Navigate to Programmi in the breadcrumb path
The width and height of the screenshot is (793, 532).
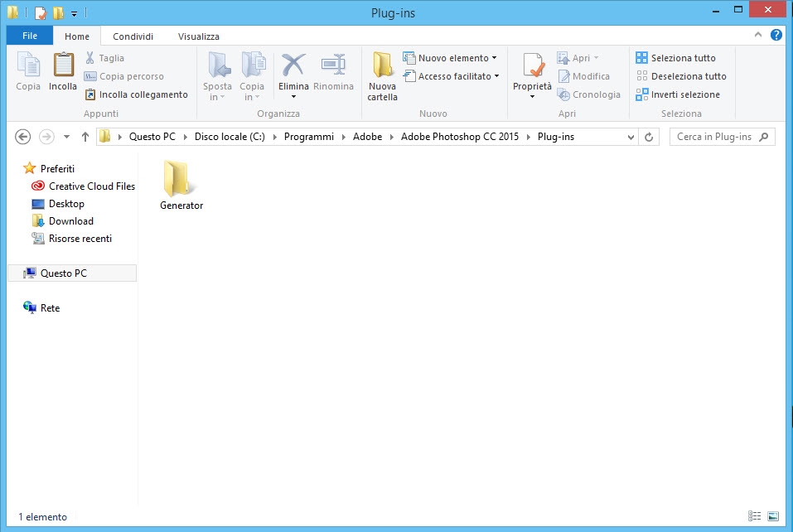pos(308,137)
